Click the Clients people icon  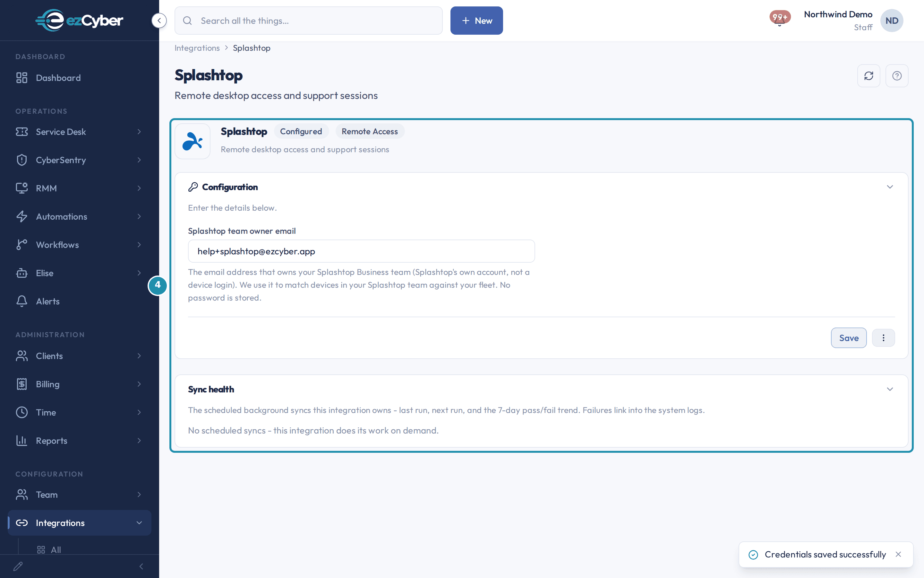pyautogui.click(x=22, y=356)
